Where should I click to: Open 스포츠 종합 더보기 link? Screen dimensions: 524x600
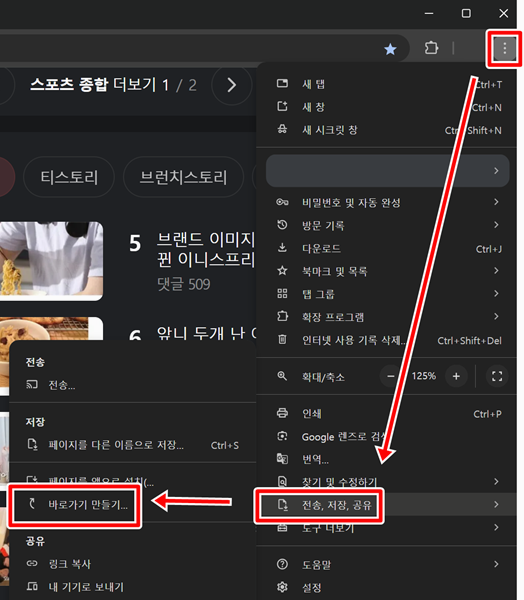(93, 85)
